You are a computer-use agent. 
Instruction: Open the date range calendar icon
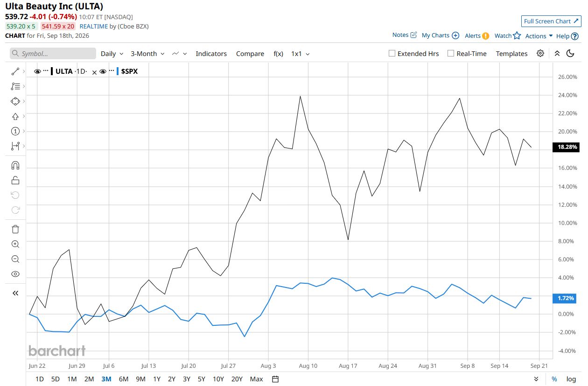tap(275, 379)
